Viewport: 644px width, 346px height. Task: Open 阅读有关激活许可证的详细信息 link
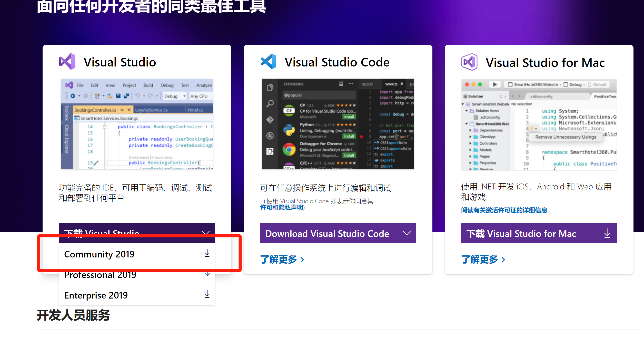pyautogui.click(x=504, y=210)
